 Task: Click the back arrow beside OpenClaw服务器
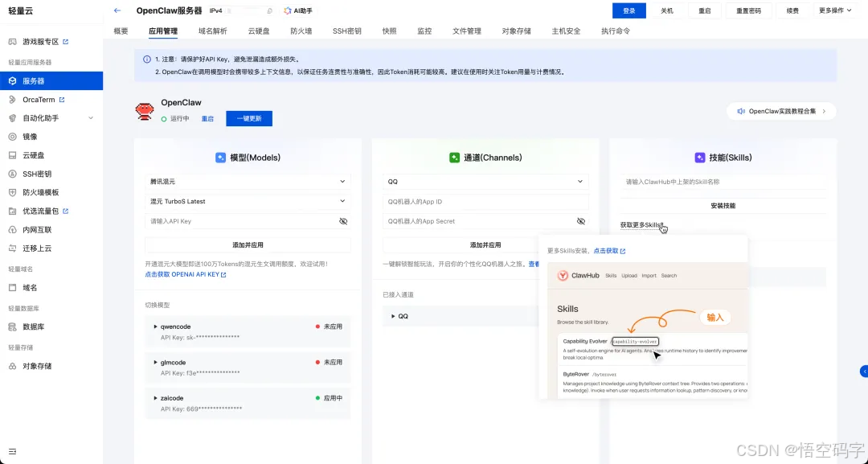click(117, 10)
